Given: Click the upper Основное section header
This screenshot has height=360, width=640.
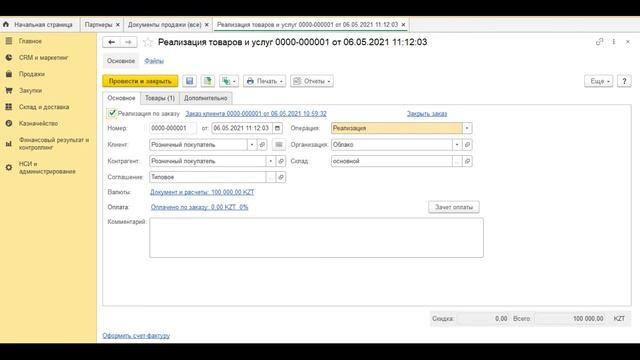Looking at the screenshot, I should [x=121, y=61].
